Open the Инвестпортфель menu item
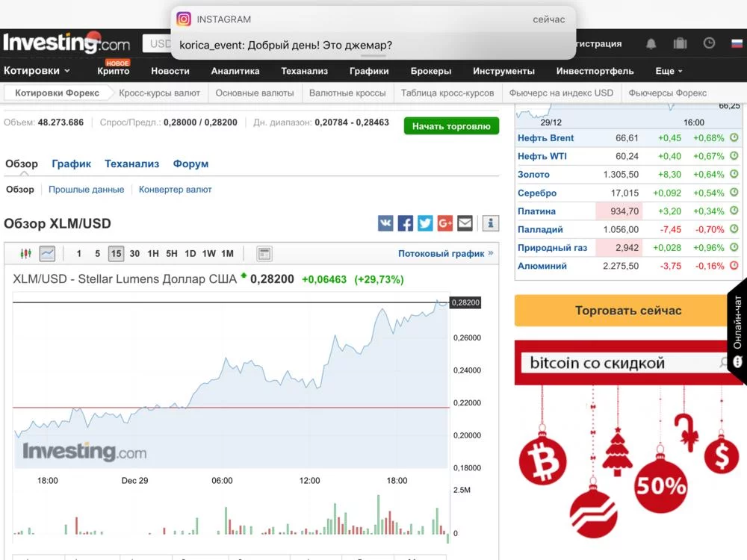 click(595, 71)
